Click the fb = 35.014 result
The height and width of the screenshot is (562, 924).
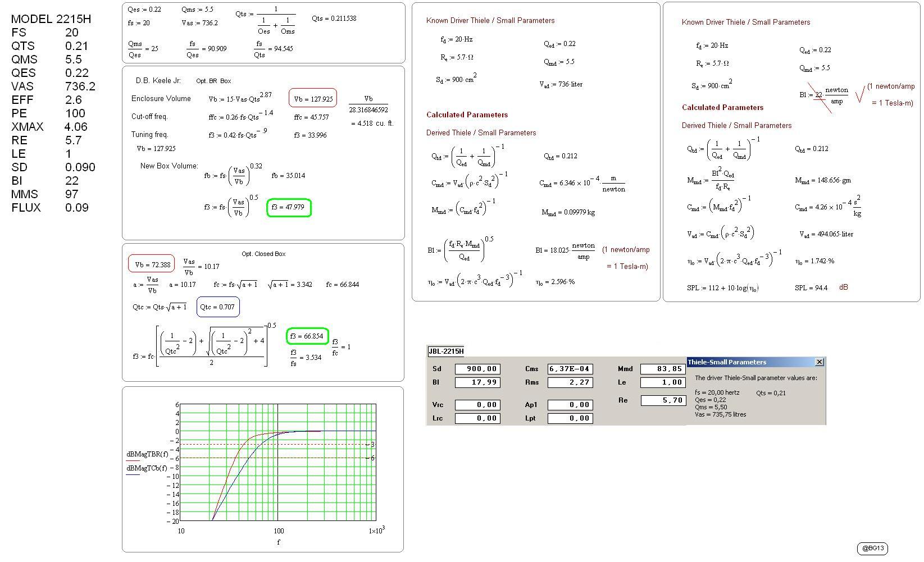pyautogui.click(x=288, y=176)
